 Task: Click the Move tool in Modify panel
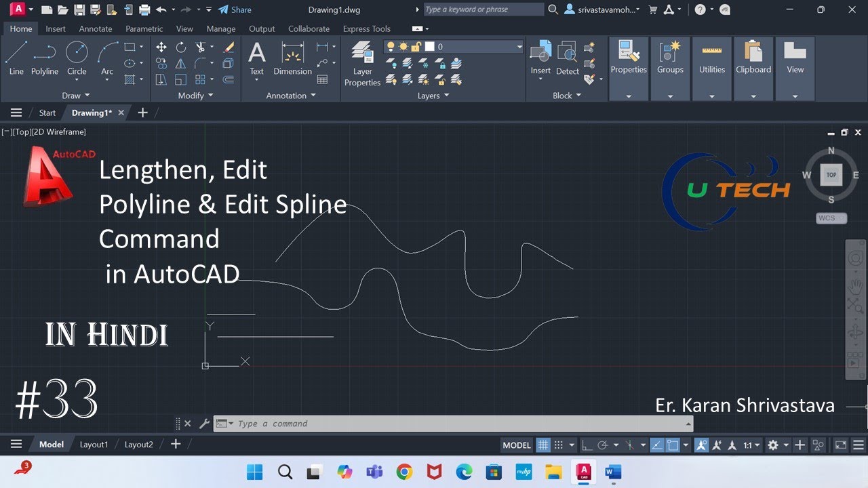click(161, 47)
